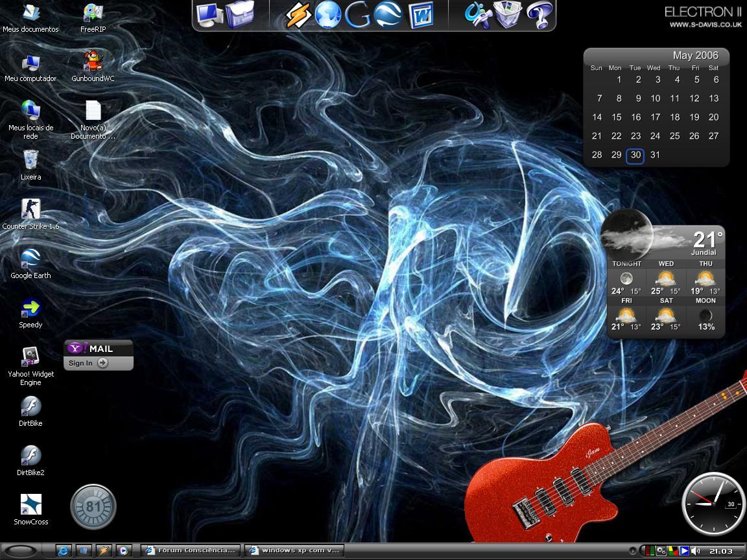747x560 pixels.
Task: Launch Internet Explorer from quick launch
Action: point(63,551)
